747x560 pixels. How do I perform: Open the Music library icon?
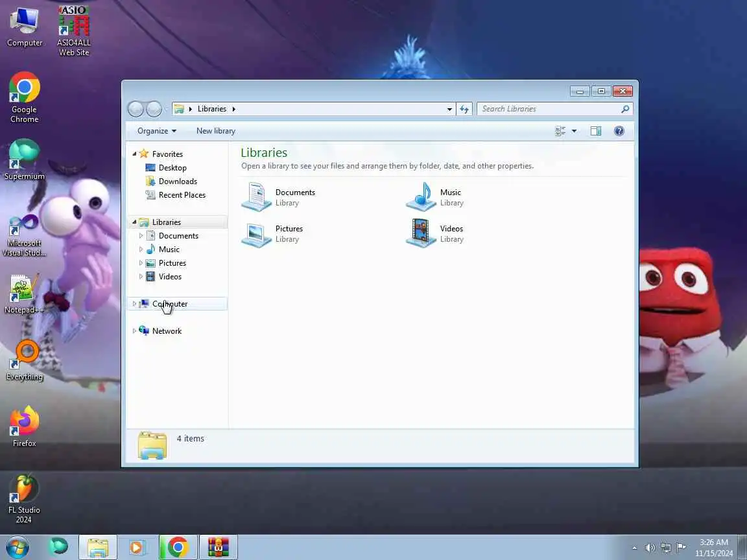tap(421, 196)
